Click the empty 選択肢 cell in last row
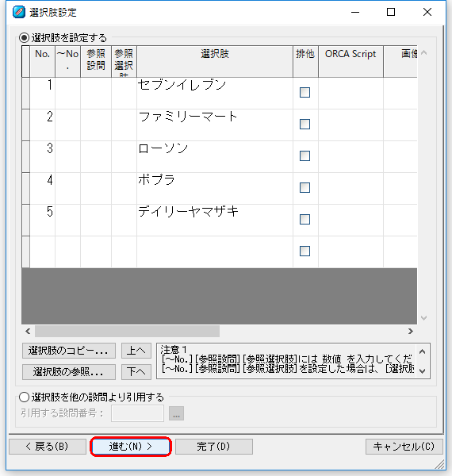 click(215, 252)
